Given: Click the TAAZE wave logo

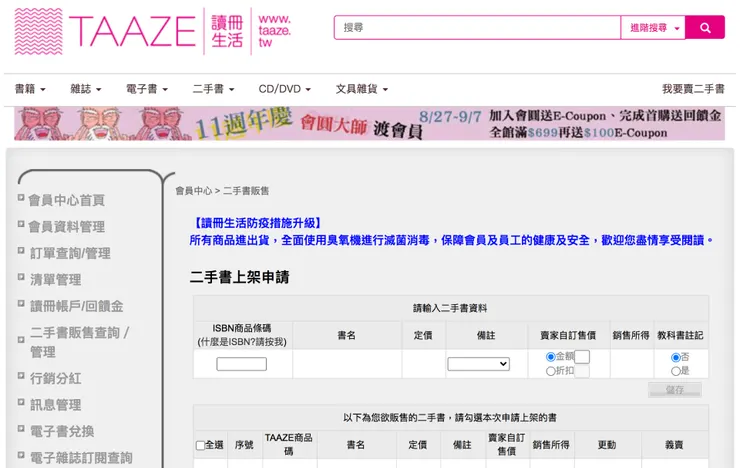Looking at the screenshot, I should (x=39, y=32).
